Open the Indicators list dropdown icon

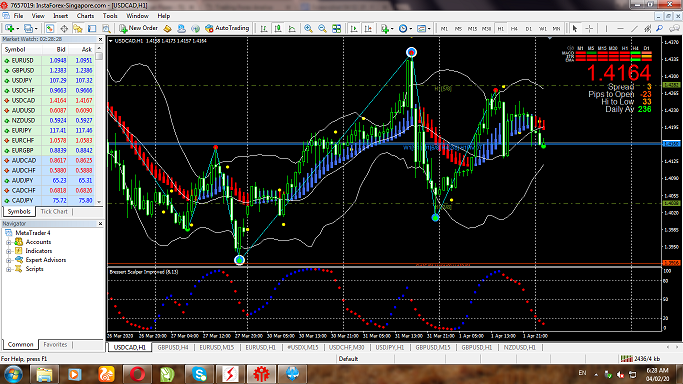[x=386, y=28]
